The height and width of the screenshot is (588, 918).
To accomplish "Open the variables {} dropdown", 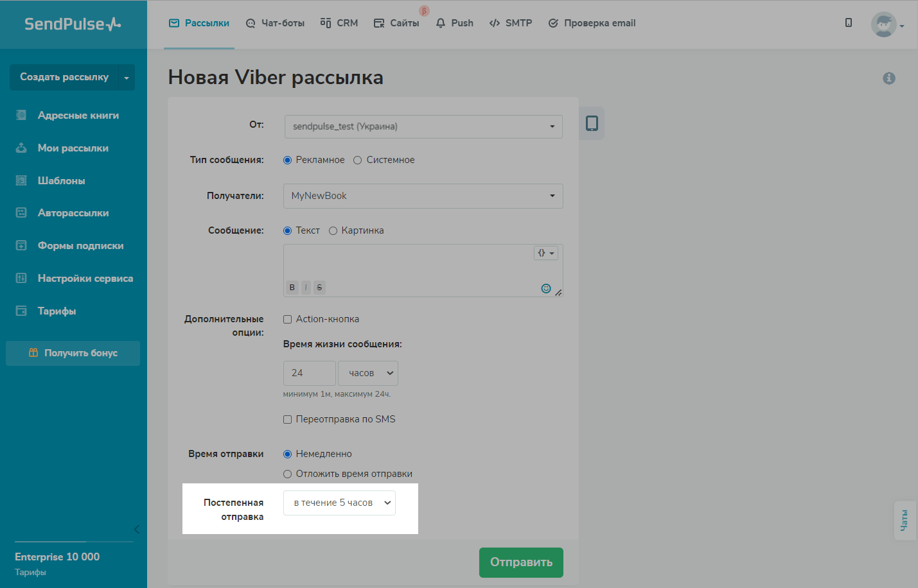I will coord(546,253).
